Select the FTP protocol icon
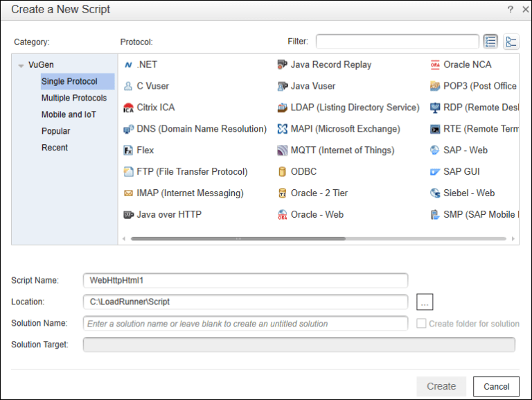This screenshot has width=532, height=400. pos(128,172)
